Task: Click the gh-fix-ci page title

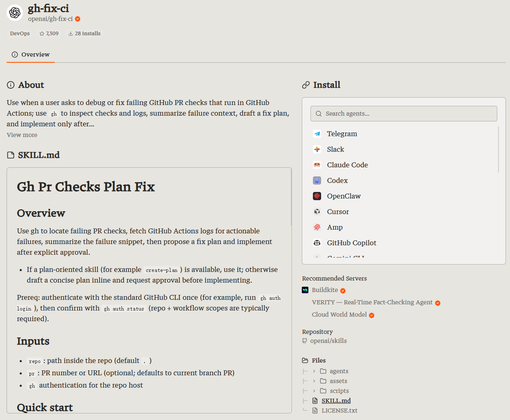Action: tap(48, 8)
